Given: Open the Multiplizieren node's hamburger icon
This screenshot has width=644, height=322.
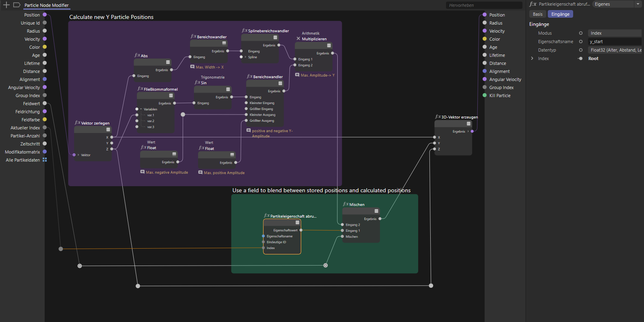Looking at the screenshot, I should [329, 46].
